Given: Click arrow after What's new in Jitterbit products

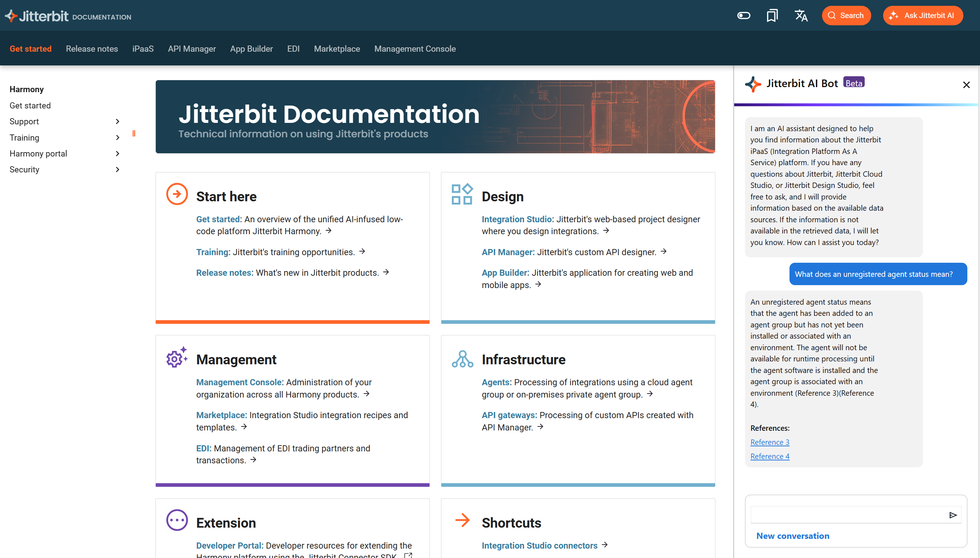Looking at the screenshot, I should pos(386,272).
